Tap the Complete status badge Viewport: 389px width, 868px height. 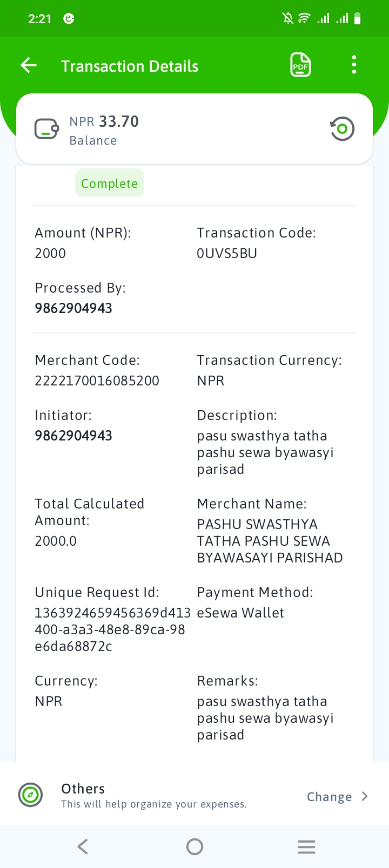(x=110, y=183)
